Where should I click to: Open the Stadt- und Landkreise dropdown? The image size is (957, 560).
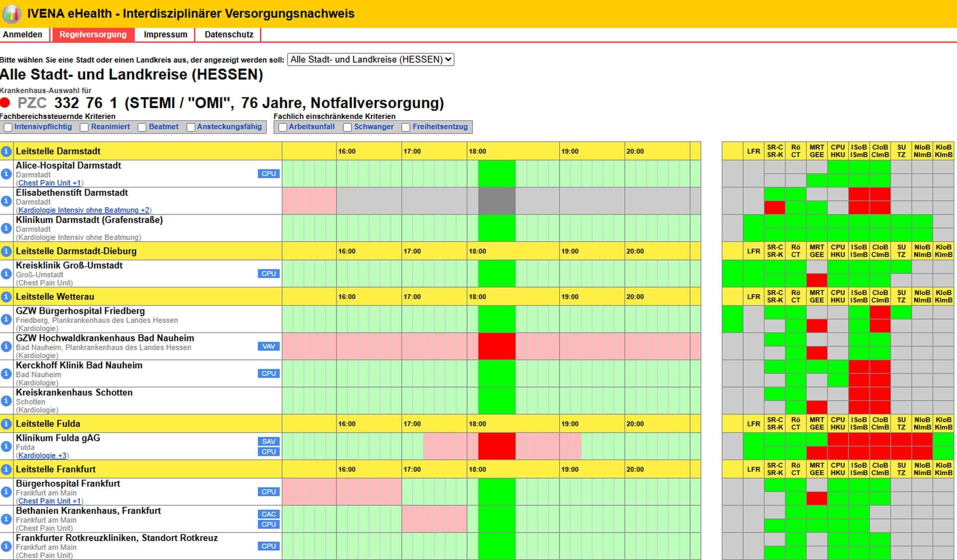[370, 60]
